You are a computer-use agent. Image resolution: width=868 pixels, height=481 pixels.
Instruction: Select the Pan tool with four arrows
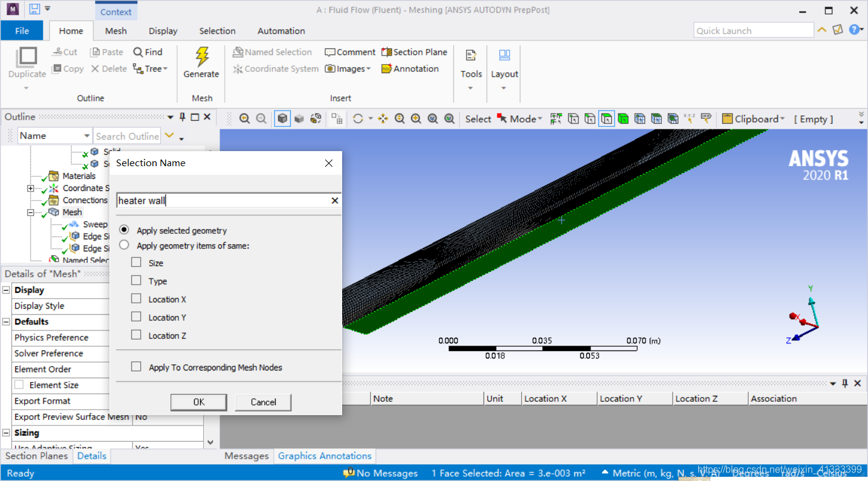383,119
